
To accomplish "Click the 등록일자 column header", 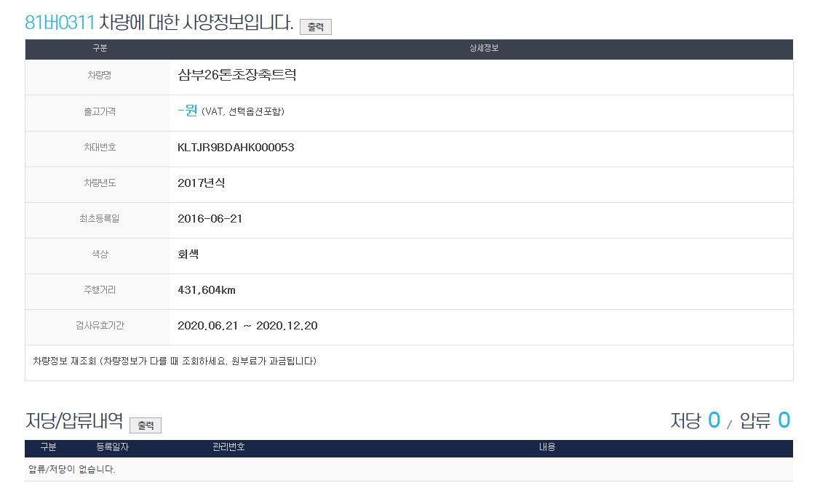I will pyautogui.click(x=112, y=447).
